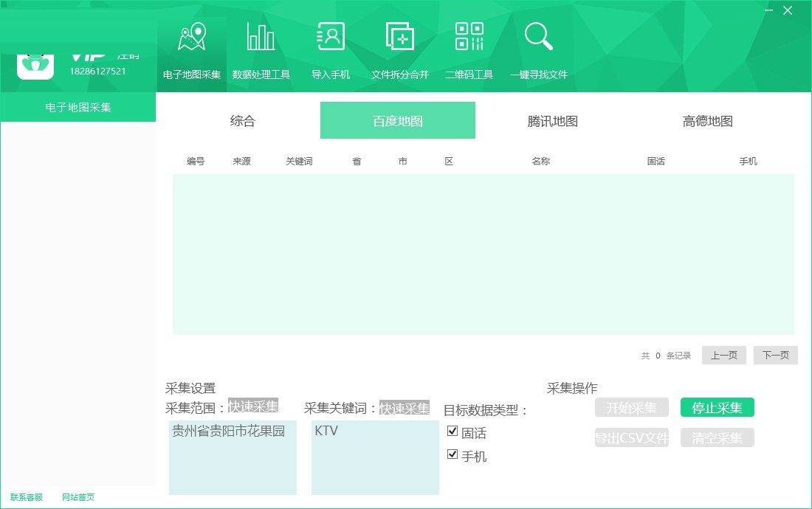Click the 下一页 next page control
812x509 pixels.
(x=775, y=355)
